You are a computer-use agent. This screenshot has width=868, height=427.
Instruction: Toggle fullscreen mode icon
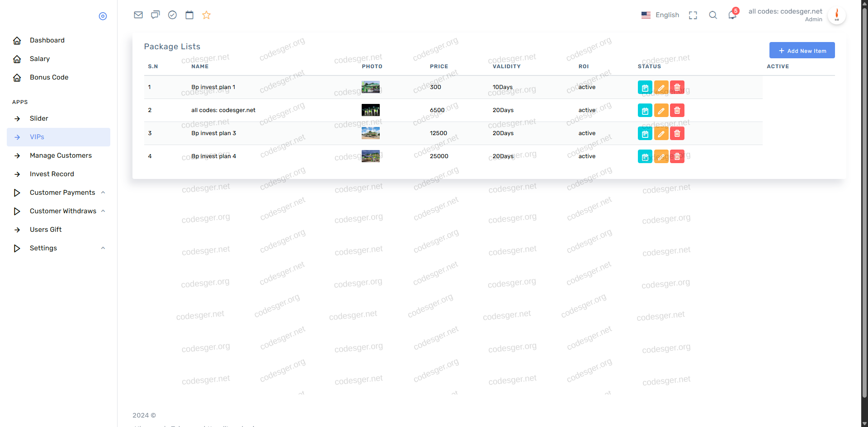(693, 15)
